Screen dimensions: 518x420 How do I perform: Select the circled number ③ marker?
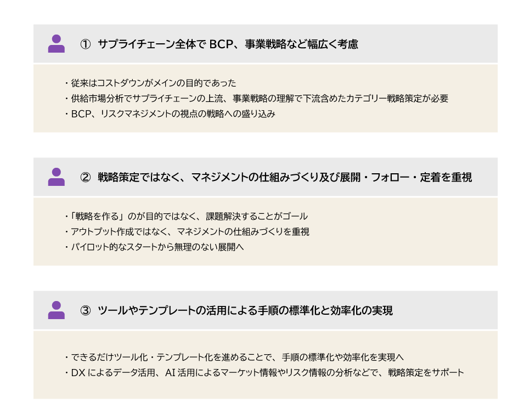click(x=85, y=311)
